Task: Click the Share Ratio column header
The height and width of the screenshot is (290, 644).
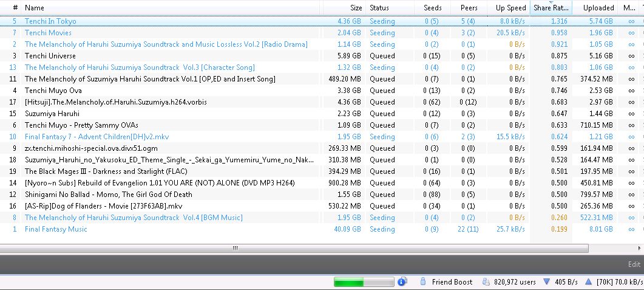Action: point(551,7)
